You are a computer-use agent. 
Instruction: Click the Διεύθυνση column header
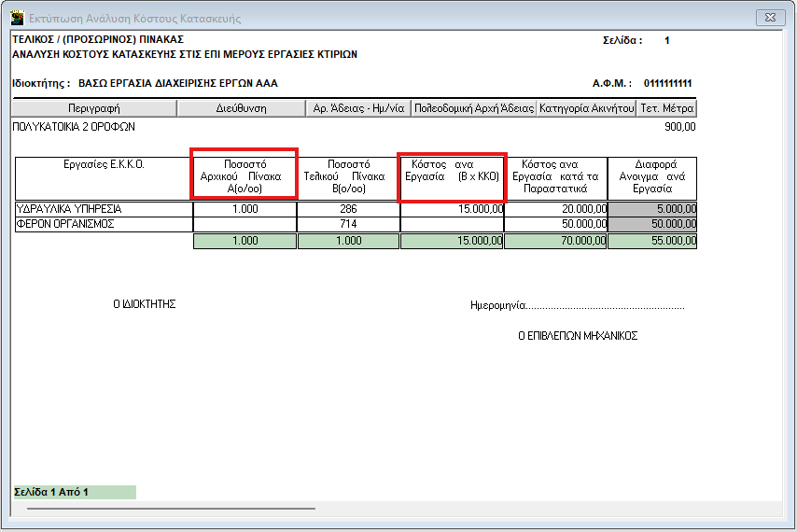click(240, 108)
